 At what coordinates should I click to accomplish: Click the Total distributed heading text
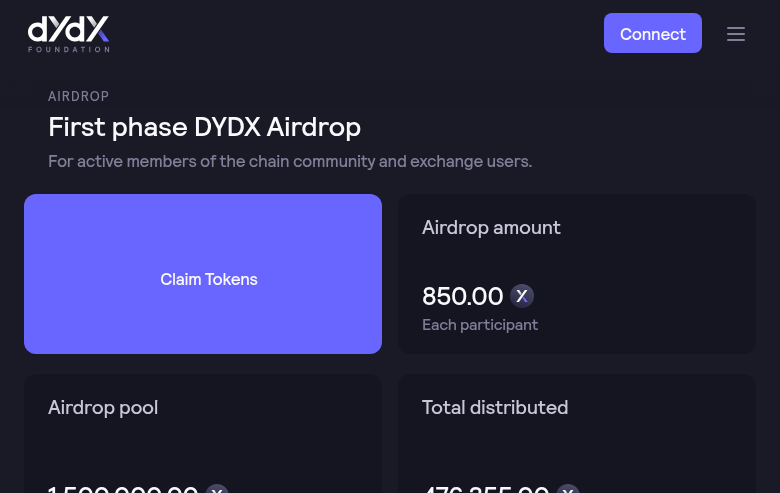[495, 407]
